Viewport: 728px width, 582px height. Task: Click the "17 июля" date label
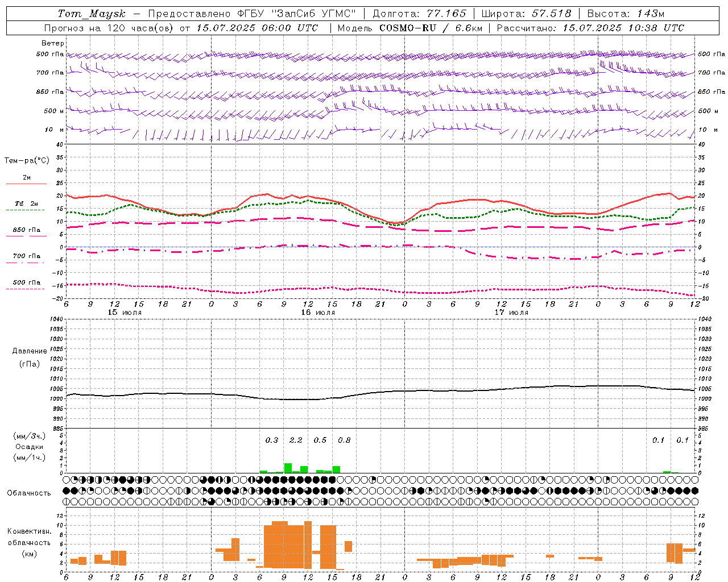[x=511, y=313]
